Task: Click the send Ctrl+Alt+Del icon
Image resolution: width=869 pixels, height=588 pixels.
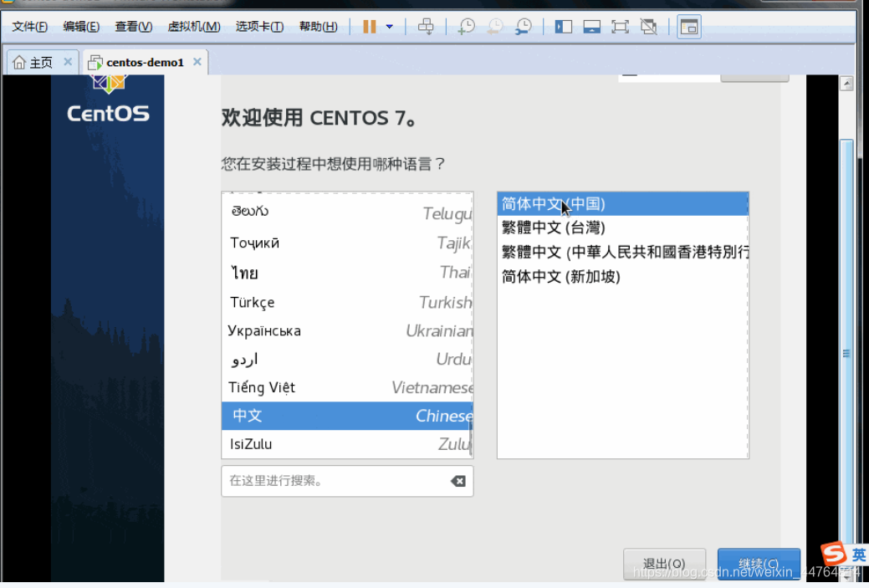Action: pos(426,26)
